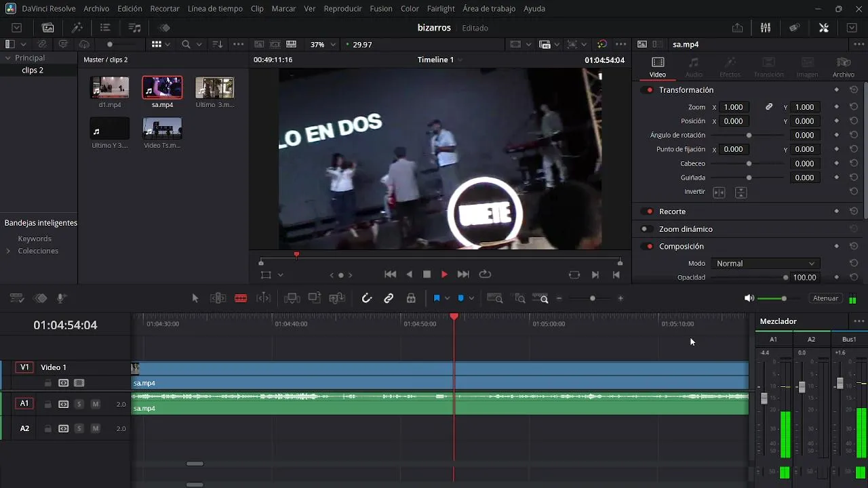Image resolution: width=868 pixels, height=488 pixels.
Task: Click the flip horizontal Invertir icon
Action: (719, 192)
